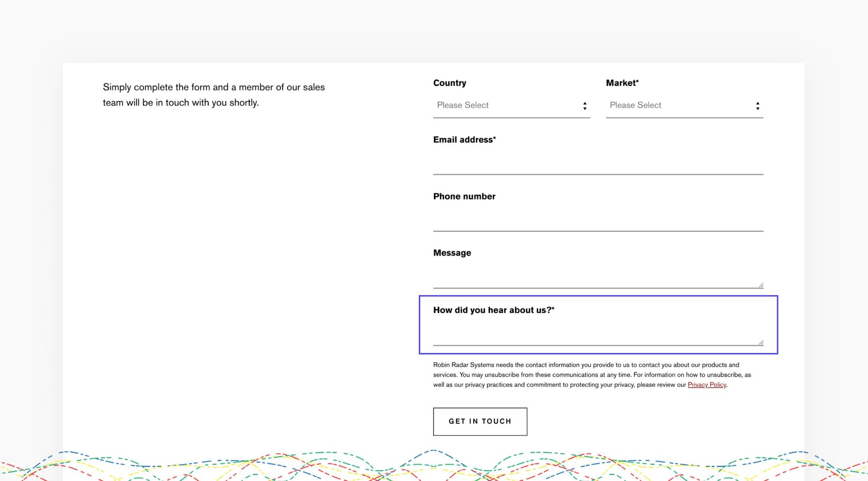Click the Country field label
Image resolution: width=868 pixels, height=481 pixels.
tap(449, 83)
